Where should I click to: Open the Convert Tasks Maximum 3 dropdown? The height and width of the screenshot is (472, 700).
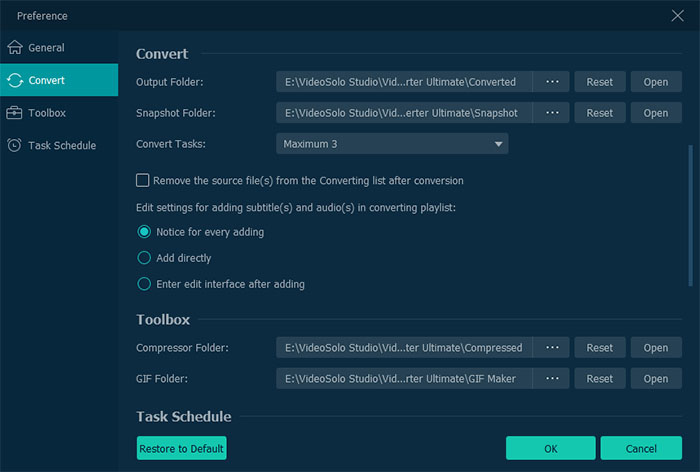point(392,144)
